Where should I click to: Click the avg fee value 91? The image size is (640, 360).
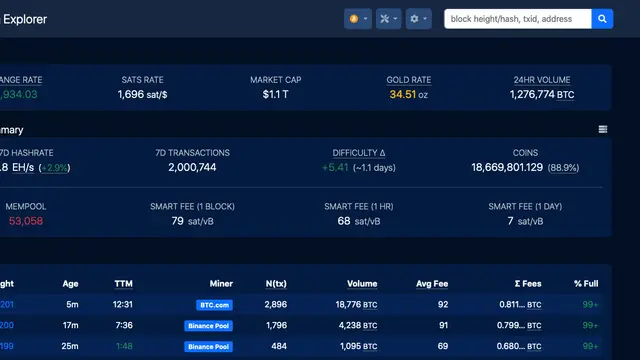443,325
